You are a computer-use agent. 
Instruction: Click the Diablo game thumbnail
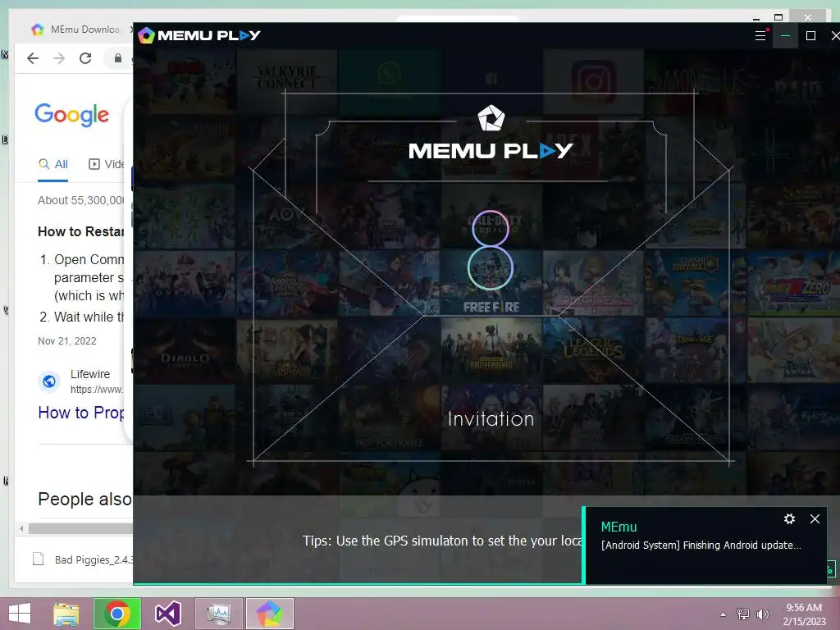point(185,349)
